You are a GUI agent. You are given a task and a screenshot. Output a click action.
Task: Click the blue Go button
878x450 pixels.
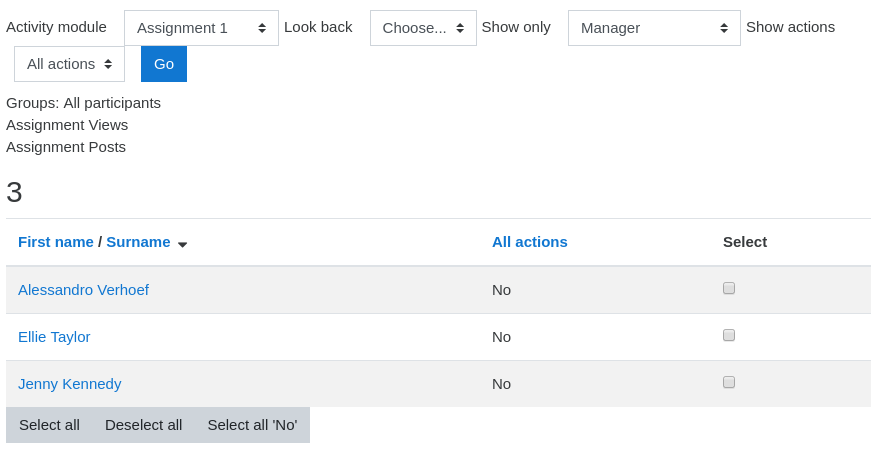pos(164,64)
